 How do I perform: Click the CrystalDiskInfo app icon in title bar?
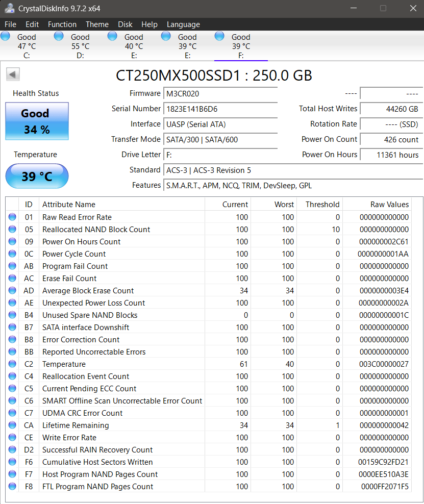point(9,8)
